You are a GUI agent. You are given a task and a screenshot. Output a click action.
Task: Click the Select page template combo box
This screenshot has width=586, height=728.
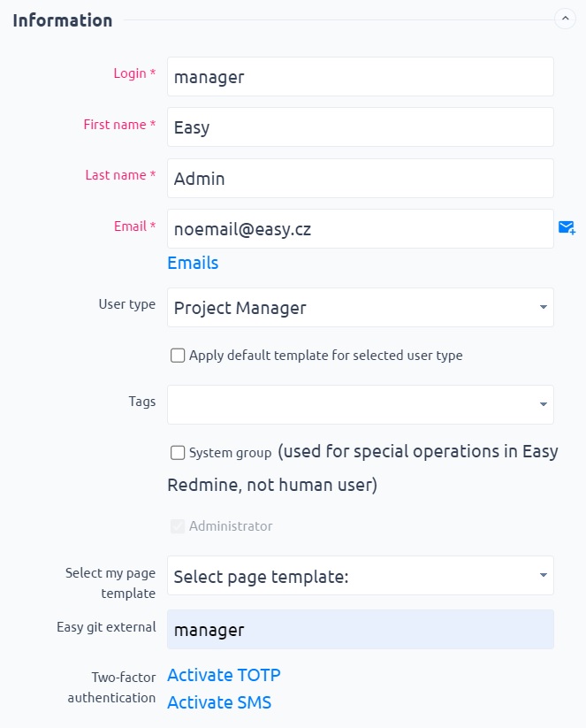[x=361, y=576]
